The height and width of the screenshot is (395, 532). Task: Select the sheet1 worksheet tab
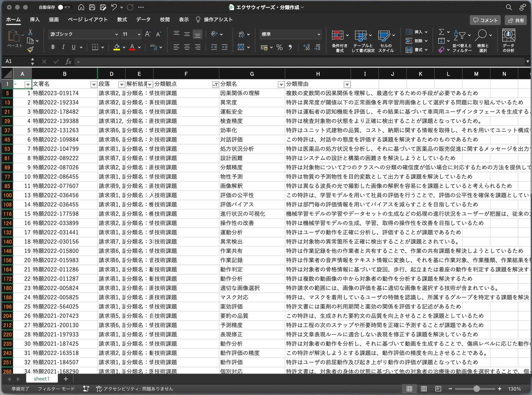pyautogui.click(x=41, y=379)
